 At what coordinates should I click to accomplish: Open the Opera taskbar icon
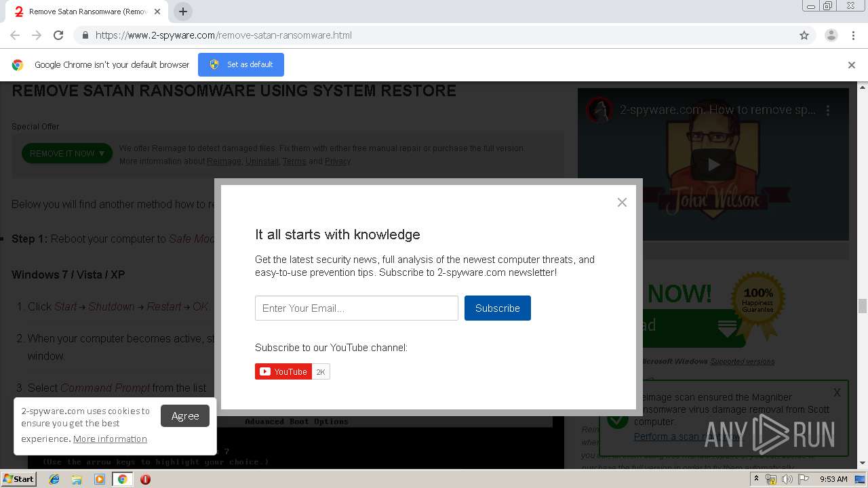[145, 479]
